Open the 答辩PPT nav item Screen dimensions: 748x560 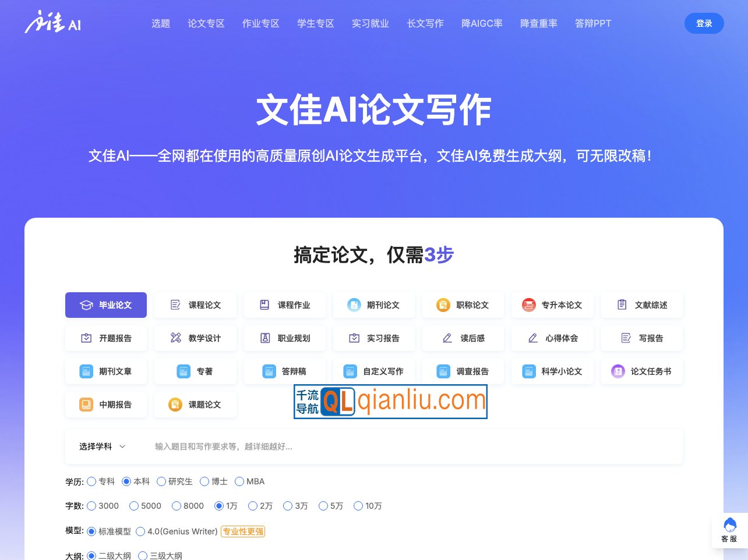tap(592, 23)
